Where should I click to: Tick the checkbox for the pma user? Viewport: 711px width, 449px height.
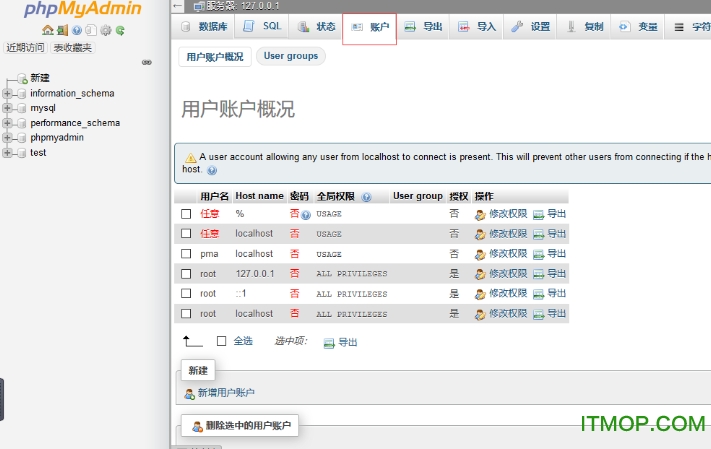point(186,254)
